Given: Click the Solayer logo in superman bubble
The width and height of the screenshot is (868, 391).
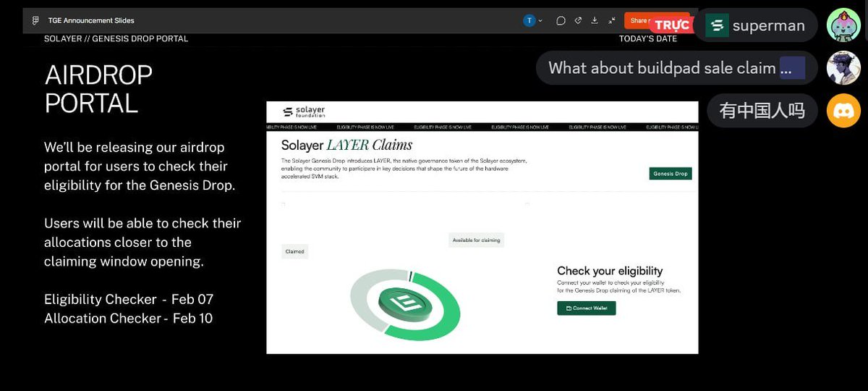Looking at the screenshot, I should pyautogui.click(x=717, y=26).
